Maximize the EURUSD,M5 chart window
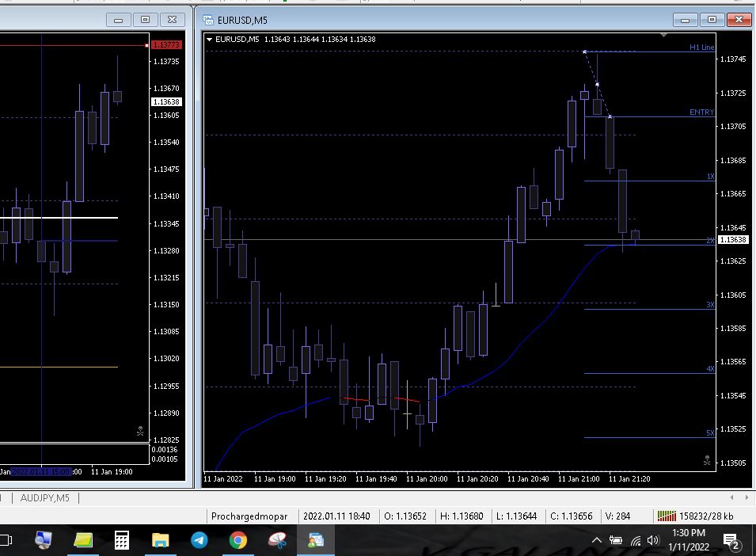756x556 pixels. tap(712, 19)
